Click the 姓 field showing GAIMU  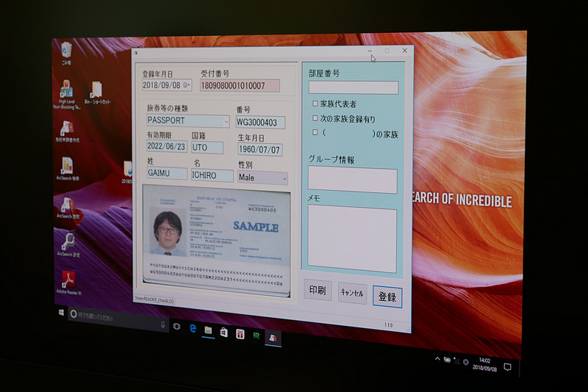click(x=167, y=173)
